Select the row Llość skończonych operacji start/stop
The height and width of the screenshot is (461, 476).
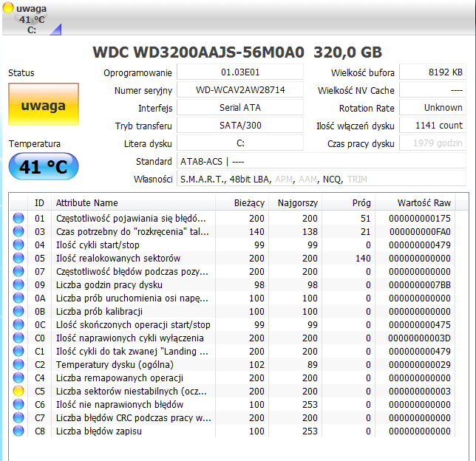(234, 325)
